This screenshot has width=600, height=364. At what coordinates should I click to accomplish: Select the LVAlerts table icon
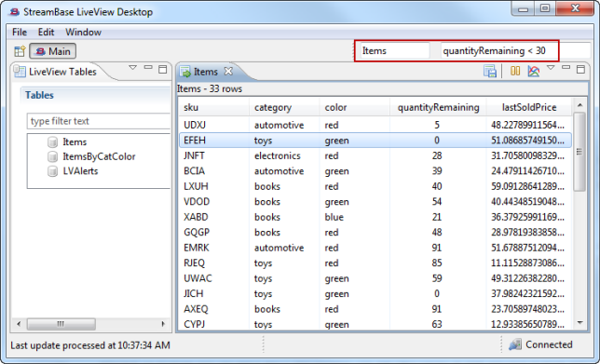52,171
